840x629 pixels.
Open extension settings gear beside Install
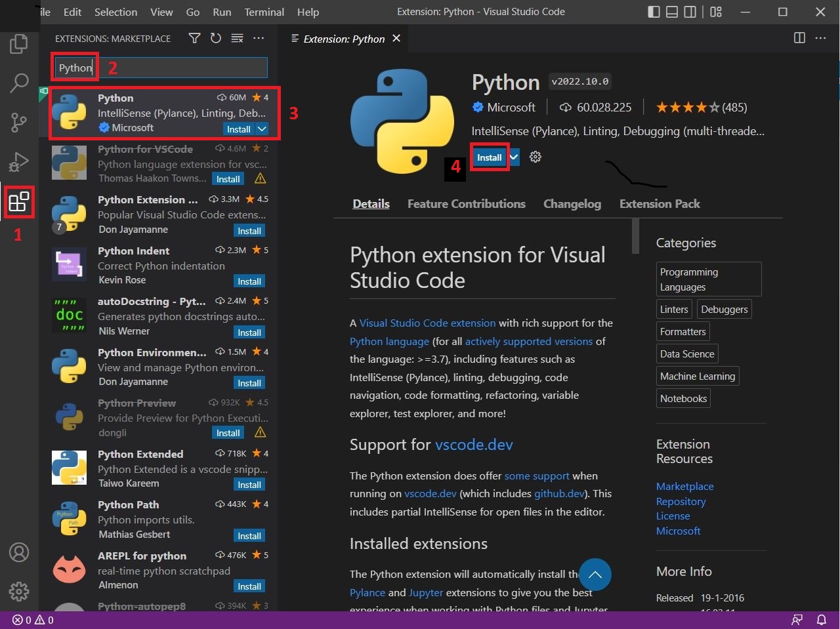(x=535, y=157)
